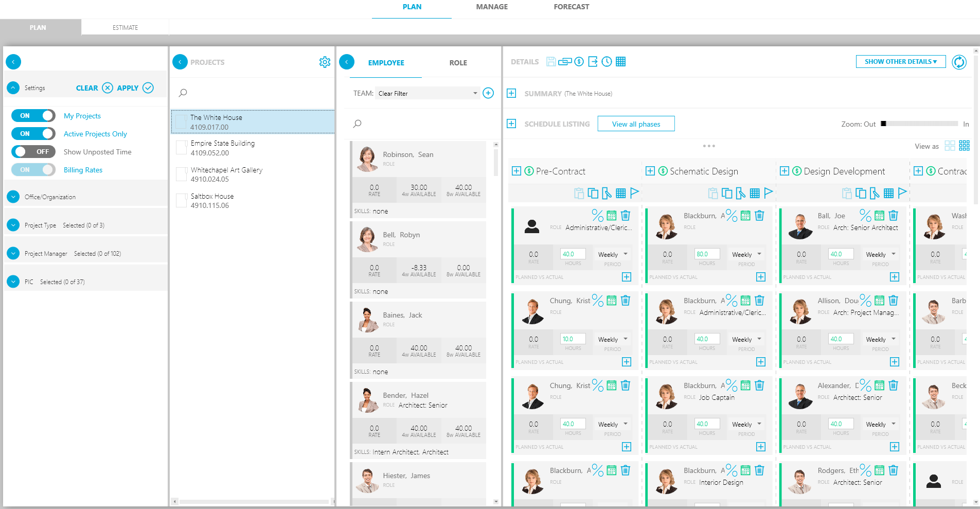This screenshot has width=980, height=509.
Task: Open Weekly period dropdown for Allison, Doug
Action: click(881, 339)
